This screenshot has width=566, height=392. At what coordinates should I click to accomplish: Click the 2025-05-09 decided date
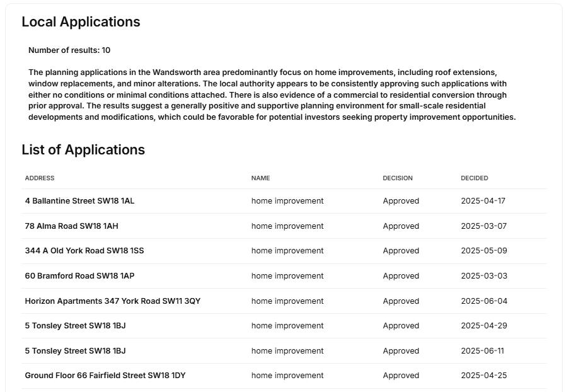coord(483,250)
